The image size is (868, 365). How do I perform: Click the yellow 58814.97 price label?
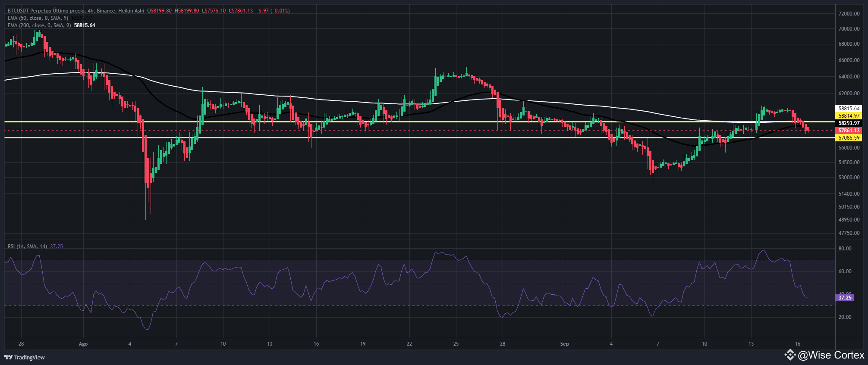pyautogui.click(x=849, y=115)
